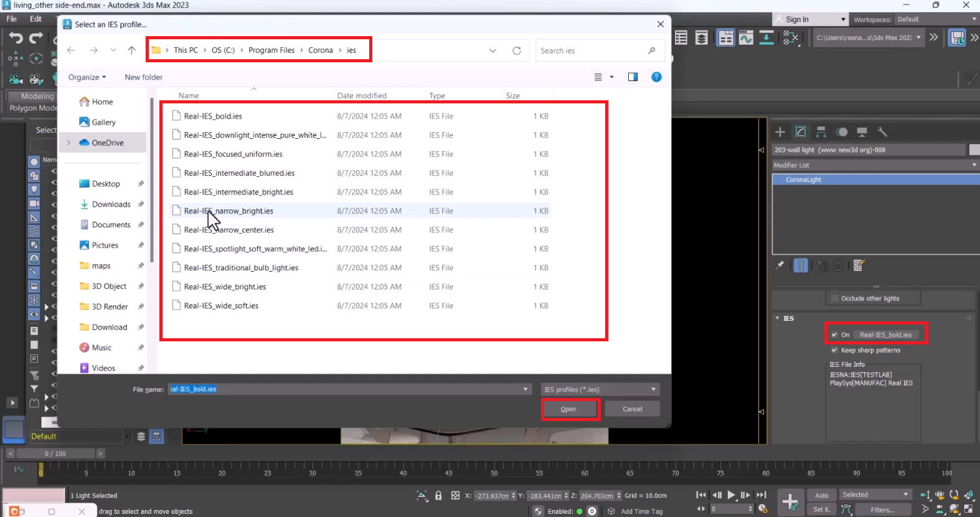Toggle Show End Result in modifier stack
This screenshot has height=517, width=980.
[801, 265]
